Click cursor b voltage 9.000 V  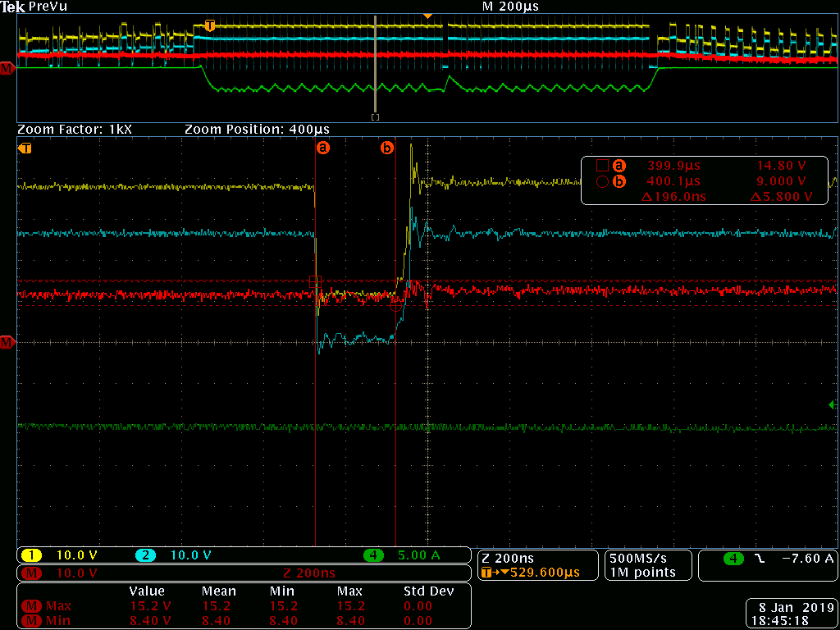click(x=782, y=181)
